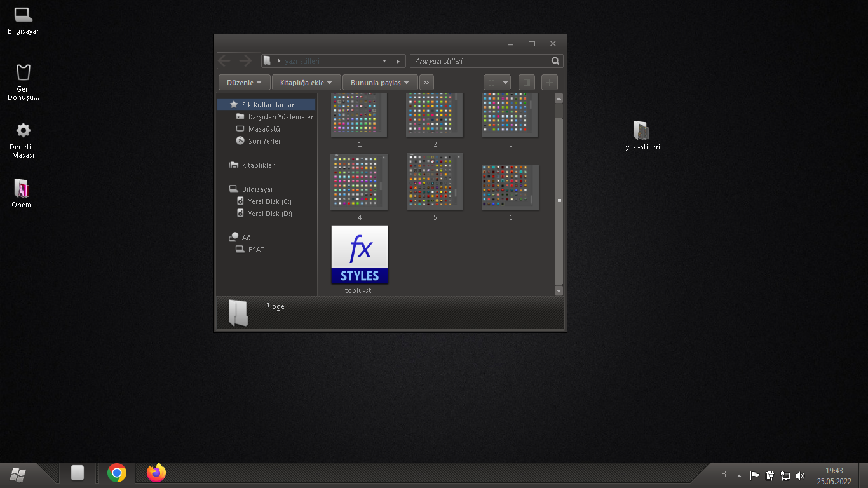The height and width of the screenshot is (488, 868).
Task: Open the view options dropdown arrow
Action: 506,83
